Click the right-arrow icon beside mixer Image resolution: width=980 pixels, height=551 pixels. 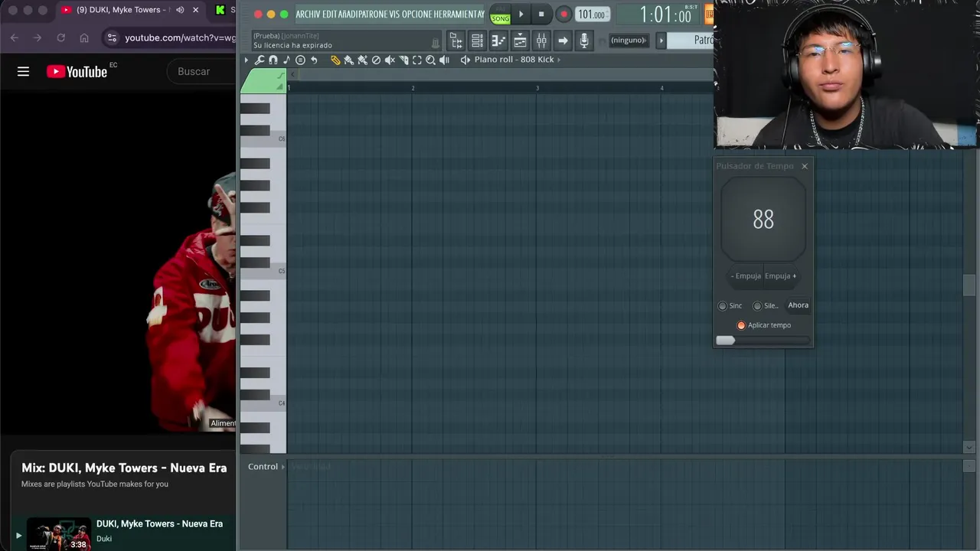[x=563, y=41]
